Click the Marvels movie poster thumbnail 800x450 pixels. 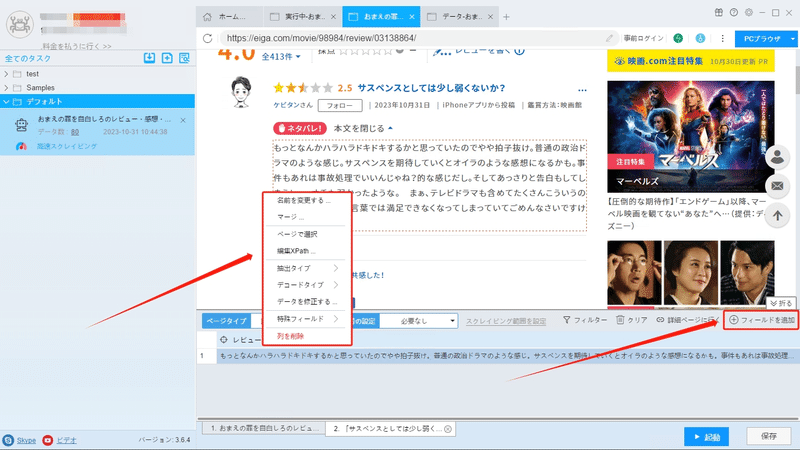click(691, 136)
